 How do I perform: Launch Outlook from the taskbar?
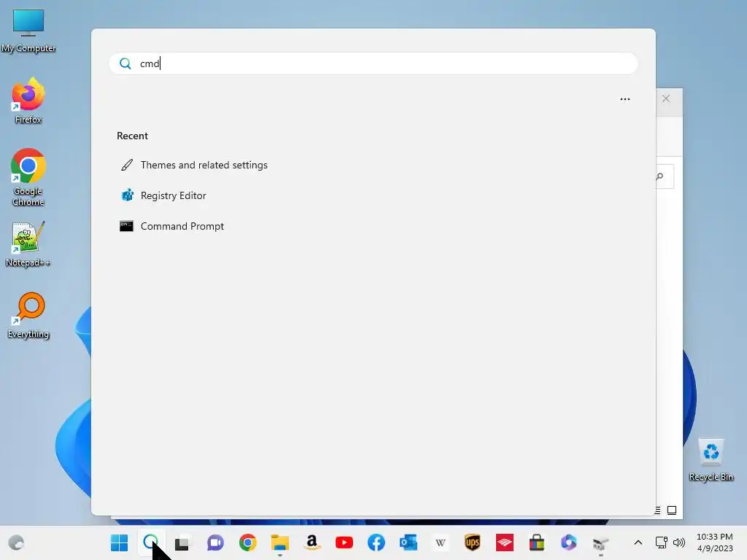pos(409,542)
